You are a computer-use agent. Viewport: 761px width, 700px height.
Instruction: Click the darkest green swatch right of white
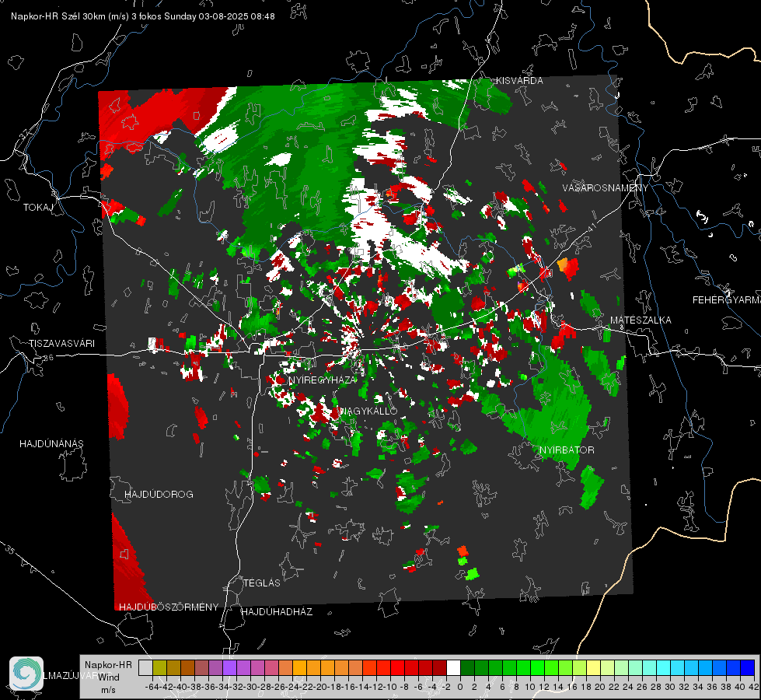click(x=467, y=668)
